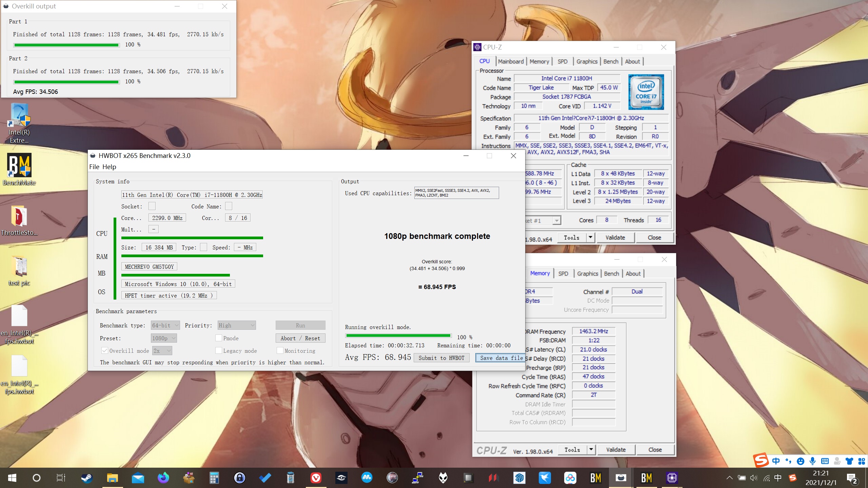Click the MECHREVO GM5TG0Y motherboard field

click(x=149, y=267)
